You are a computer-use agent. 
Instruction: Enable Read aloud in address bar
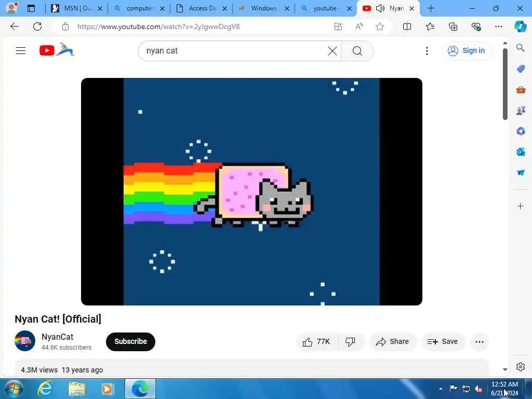[x=359, y=26]
